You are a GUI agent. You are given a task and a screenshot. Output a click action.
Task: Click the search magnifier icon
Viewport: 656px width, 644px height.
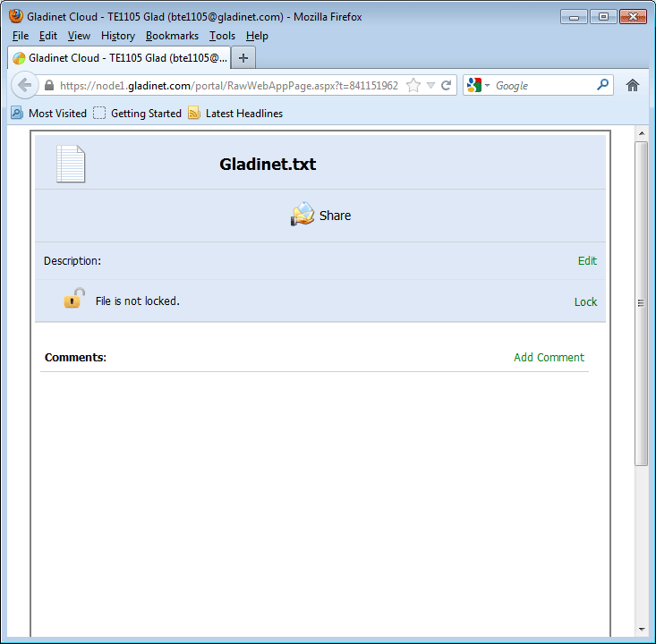click(602, 85)
